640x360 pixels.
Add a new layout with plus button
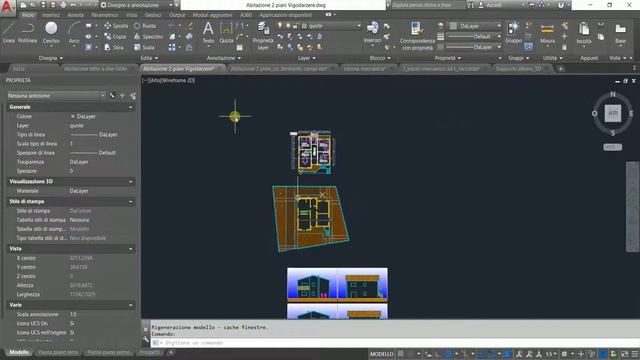[x=171, y=352]
